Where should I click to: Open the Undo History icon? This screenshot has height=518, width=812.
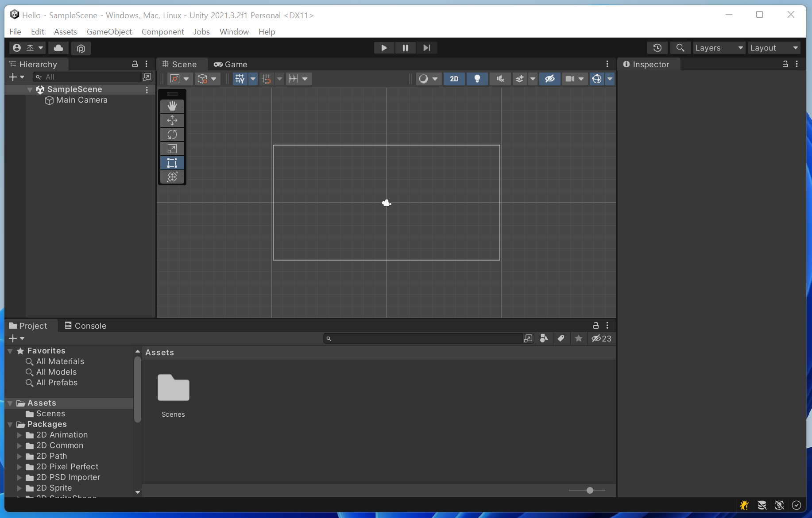click(657, 48)
